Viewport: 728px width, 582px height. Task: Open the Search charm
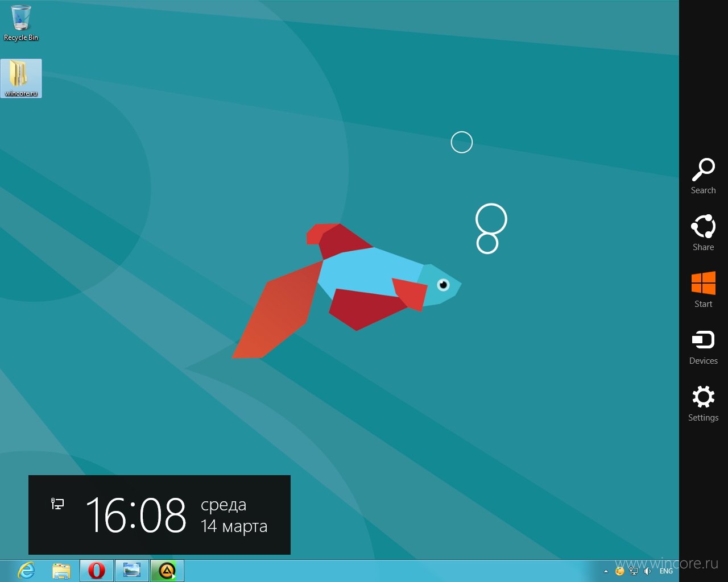pyautogui.click(x=703, y=176)
